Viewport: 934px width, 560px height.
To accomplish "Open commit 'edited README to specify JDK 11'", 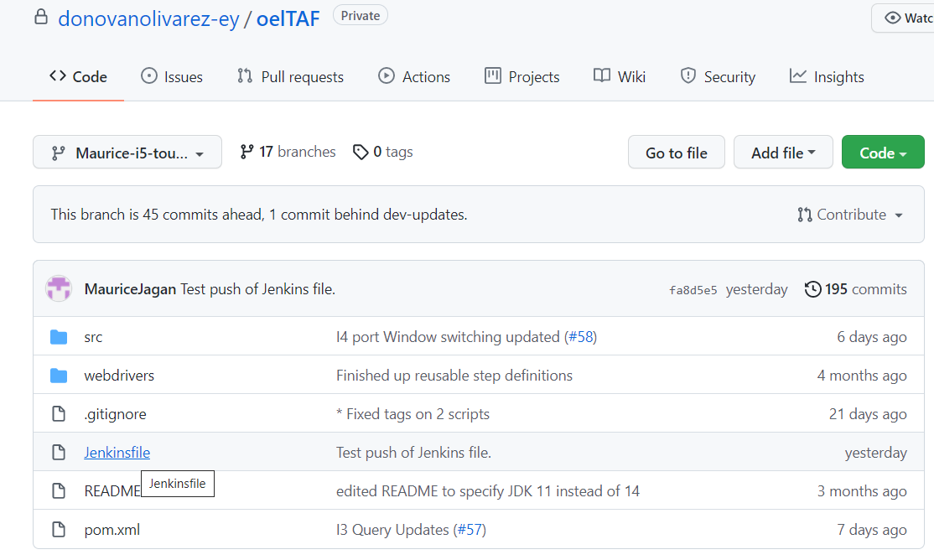I will coord(488,491).
